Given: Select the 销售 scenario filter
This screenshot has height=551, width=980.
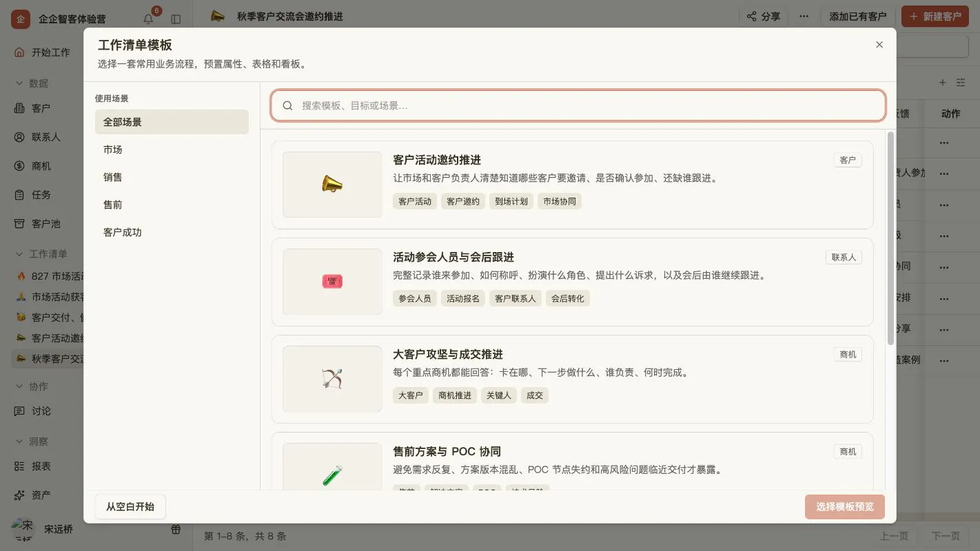Looking at the screenshot, I should [x=172, y=177].
